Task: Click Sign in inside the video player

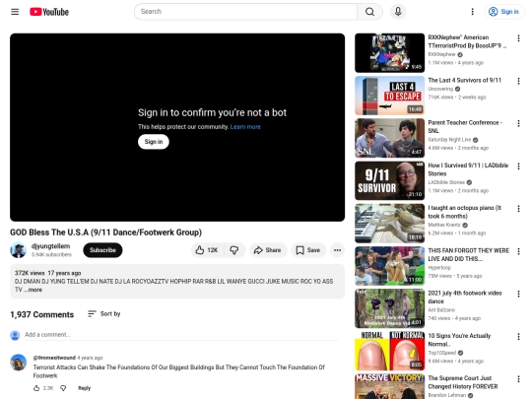Action: [154, 142]
